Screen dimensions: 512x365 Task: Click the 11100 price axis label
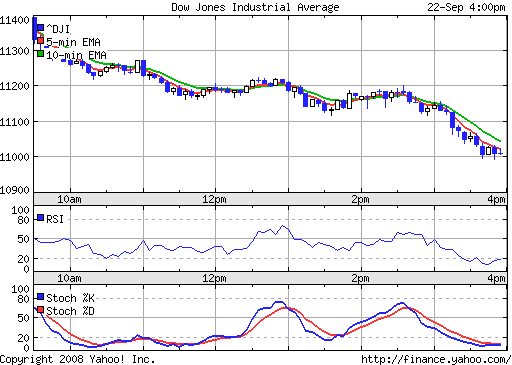click(x=15, y=122)
